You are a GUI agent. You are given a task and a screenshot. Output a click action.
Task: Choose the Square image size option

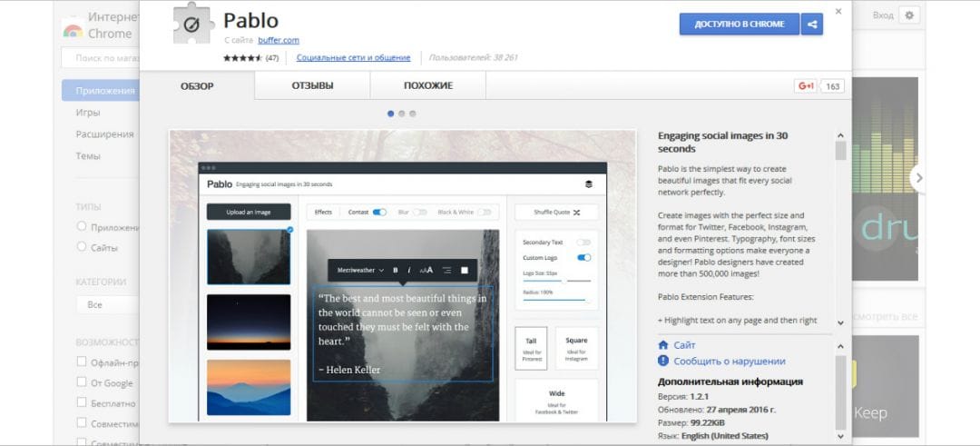click(576, 348)
